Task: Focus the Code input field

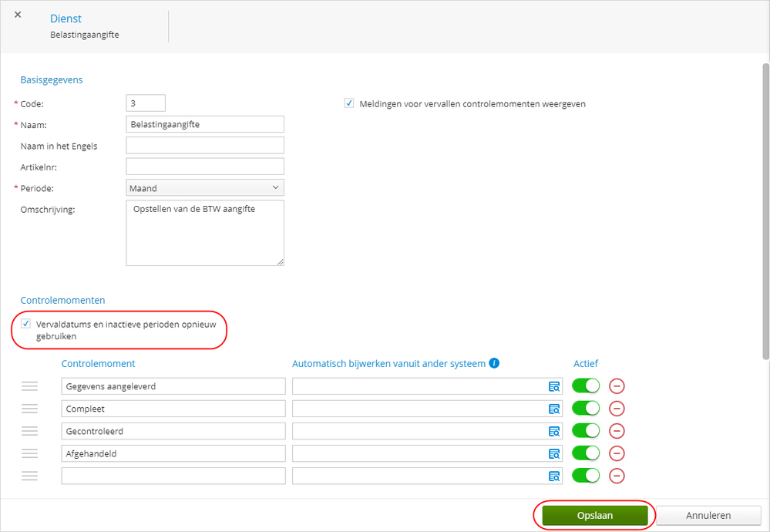Action: pos(146,103)
